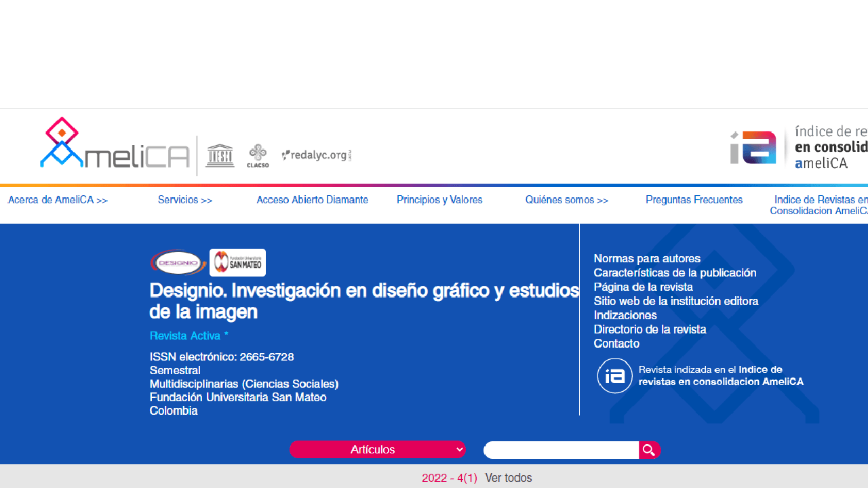Open Principios y Valores page
Screen dimensions: 868x488
pyautogui.click(x=439, y=200)
